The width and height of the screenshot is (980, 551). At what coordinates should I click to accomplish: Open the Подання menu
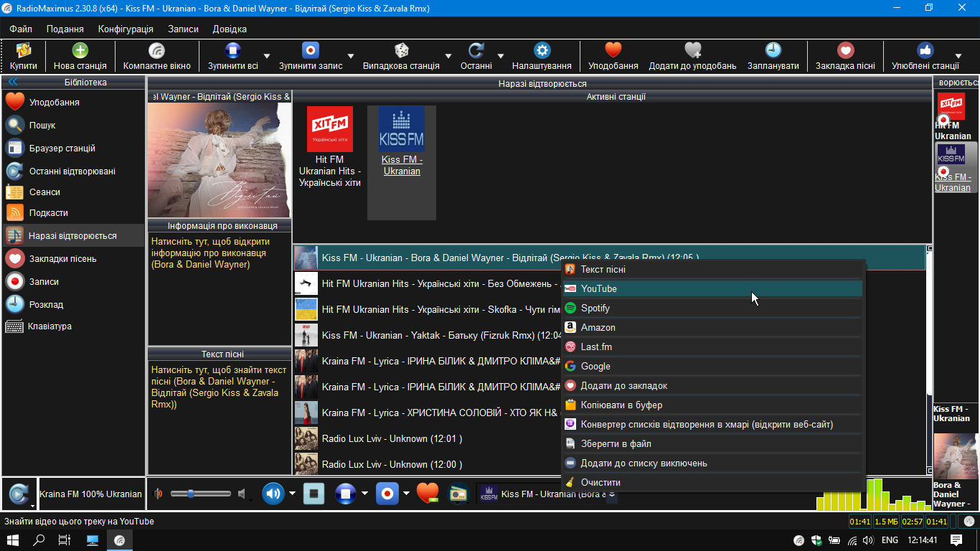[x=65, y=29]
